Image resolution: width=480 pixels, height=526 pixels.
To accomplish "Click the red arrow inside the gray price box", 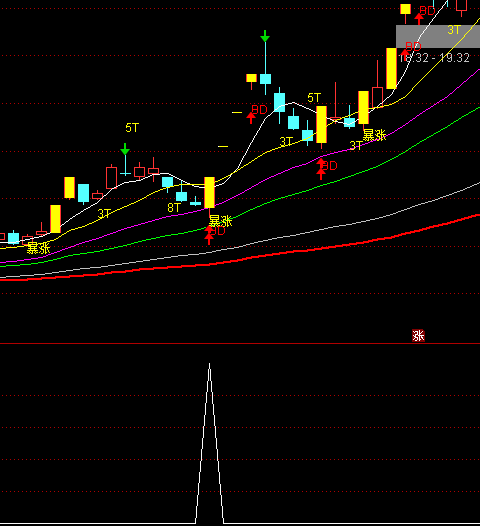I will [405, 52].
